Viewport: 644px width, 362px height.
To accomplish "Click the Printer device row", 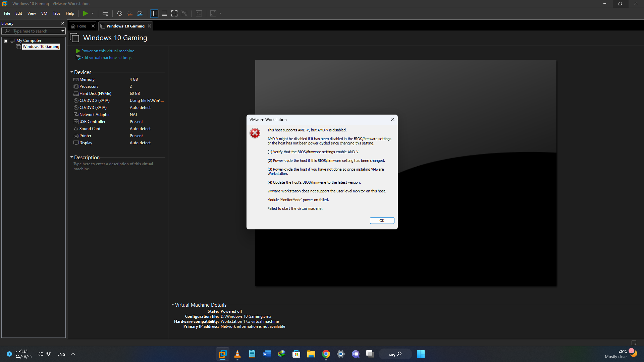I will pyautogui.click(x=119, y=136).
